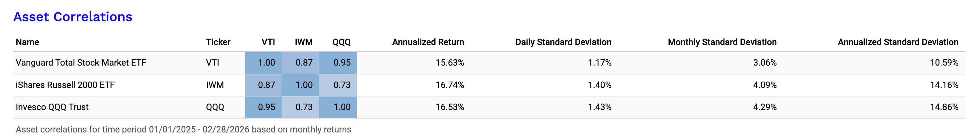Select the 16.74% annualized return value
This screenshot has width=980, height=140.
(450, 85)
